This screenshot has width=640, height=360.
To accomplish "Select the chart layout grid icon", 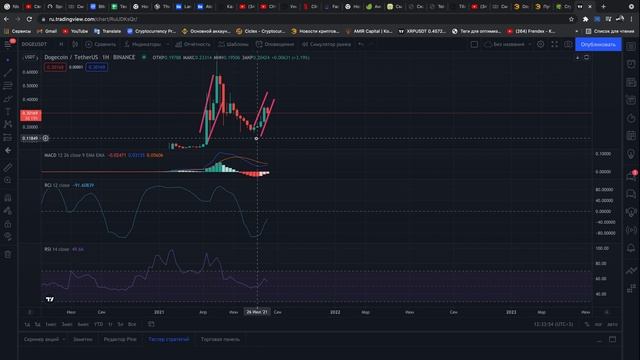I will coord(474,44).
